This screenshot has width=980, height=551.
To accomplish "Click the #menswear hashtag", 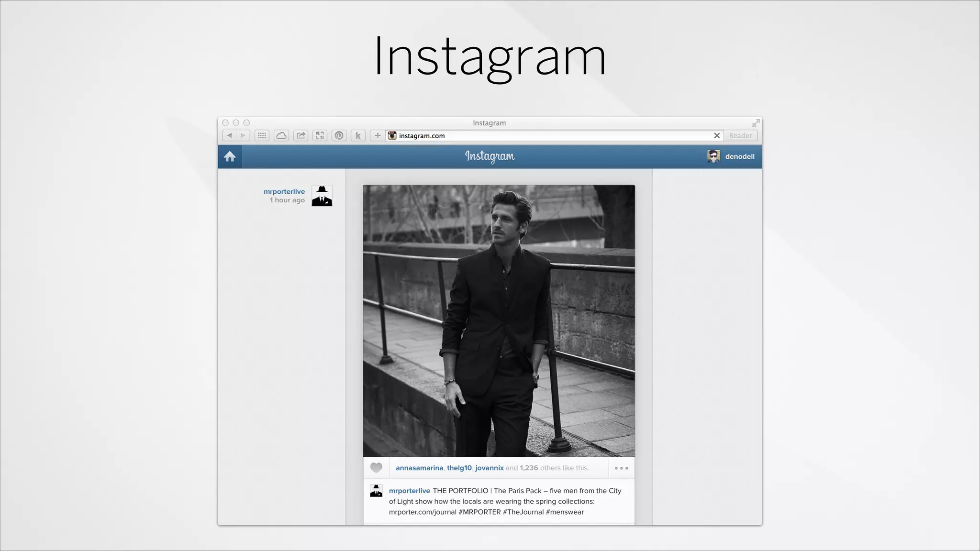I will pos(565,512).
